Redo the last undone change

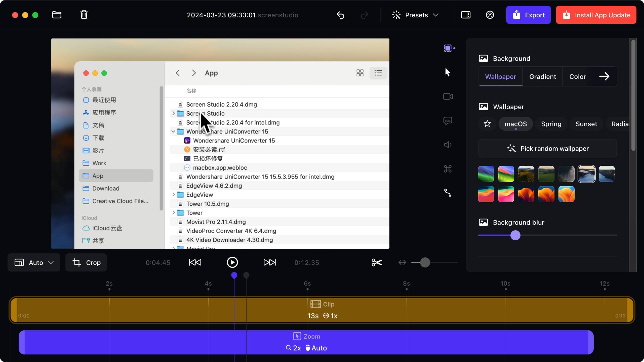(x=364, y=15)
